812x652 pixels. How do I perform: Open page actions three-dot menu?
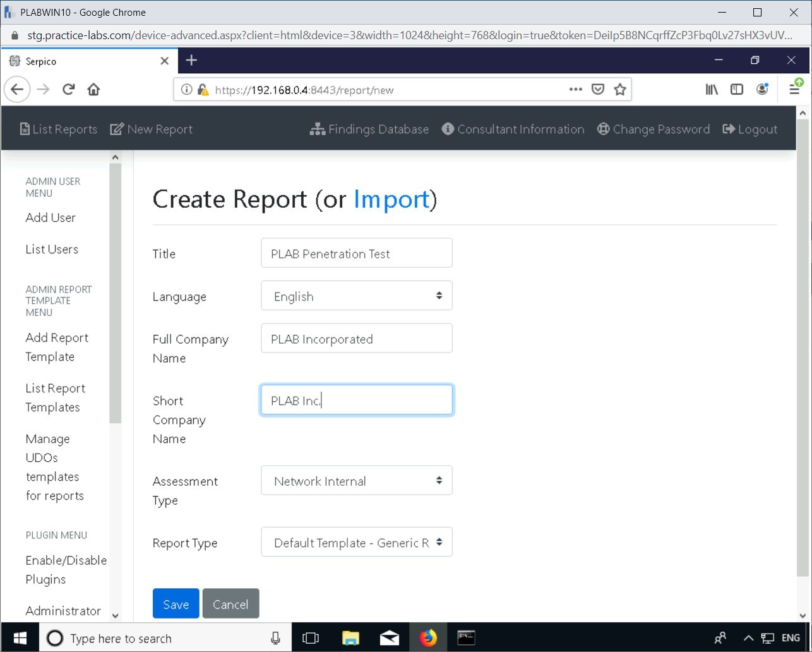(x=575, y=90)
